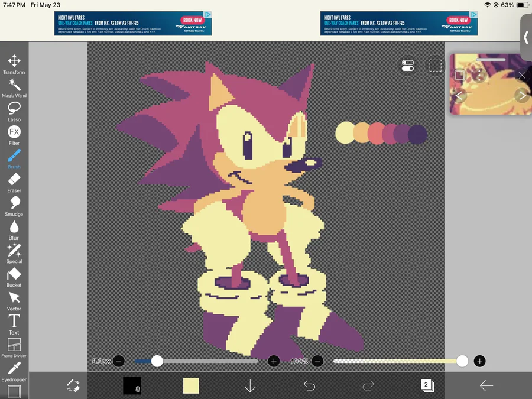This screenshot has width=532, height=399.
Task: Click the opacity slider knob
Action: [x=462, y=361]
